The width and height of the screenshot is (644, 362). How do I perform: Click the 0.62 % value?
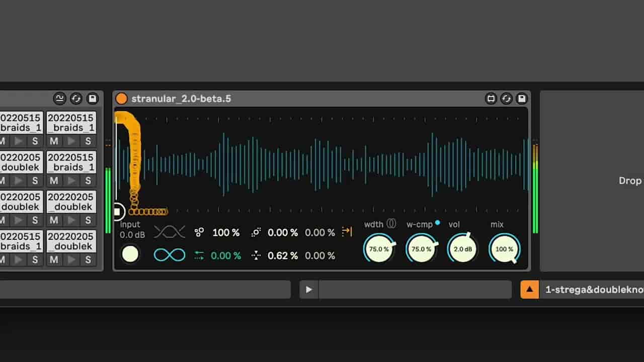pyautogui.click(x=283, y=256)
